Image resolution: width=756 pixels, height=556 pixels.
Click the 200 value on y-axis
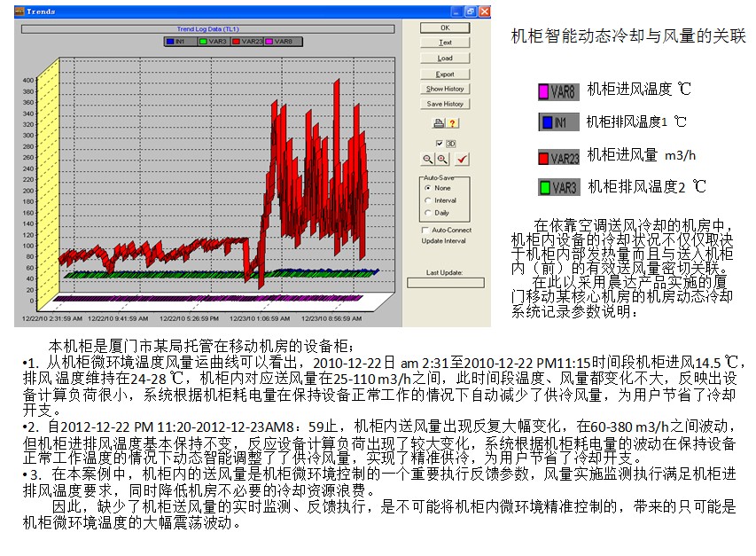tap(28, 191)
